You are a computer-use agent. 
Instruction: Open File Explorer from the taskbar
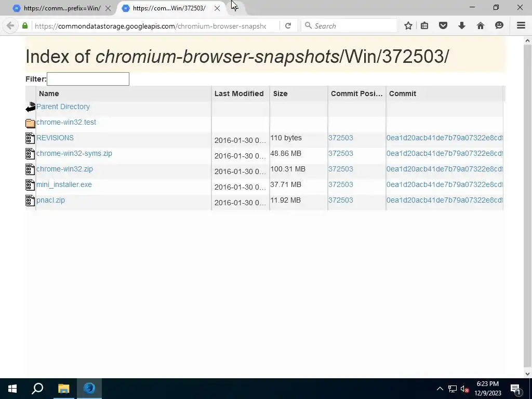(63, 389)
